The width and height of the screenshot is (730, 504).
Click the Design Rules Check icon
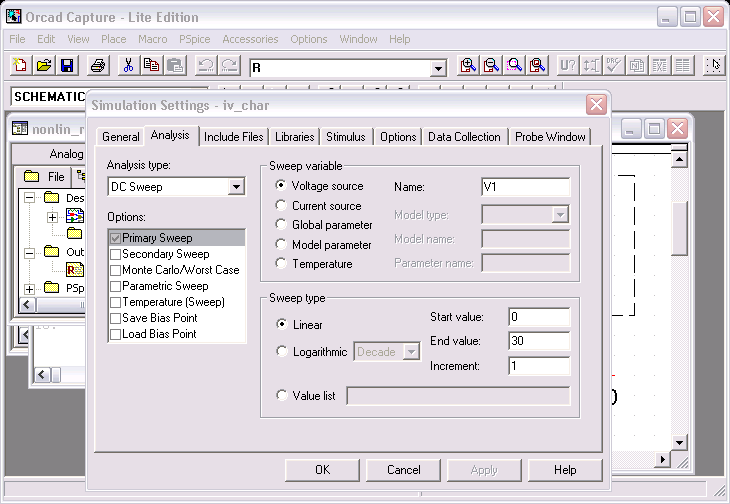[x=614, y=65]
